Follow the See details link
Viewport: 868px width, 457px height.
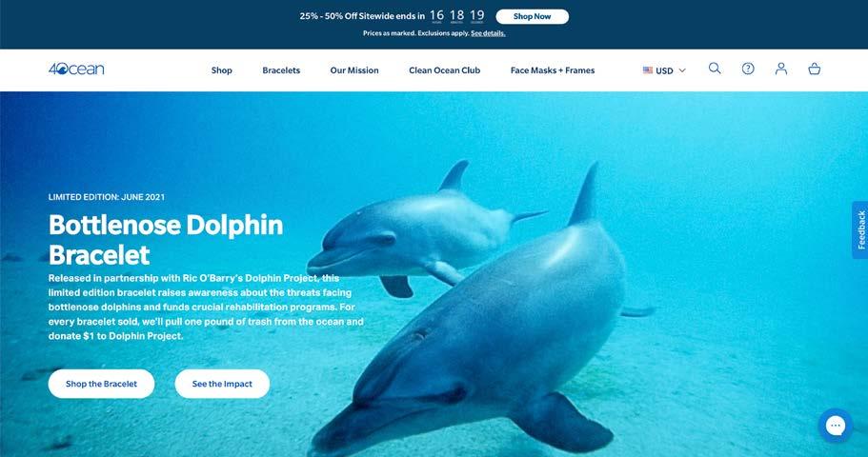[x=488, y=33]
